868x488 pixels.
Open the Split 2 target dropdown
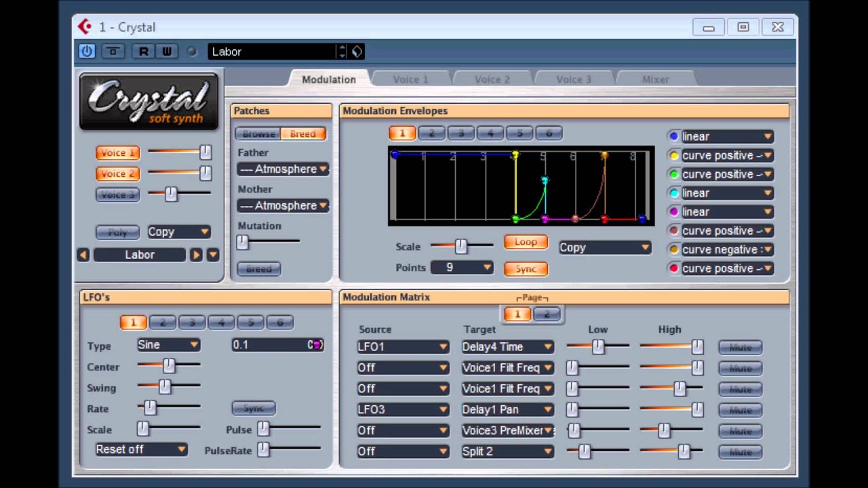point(507,451)
